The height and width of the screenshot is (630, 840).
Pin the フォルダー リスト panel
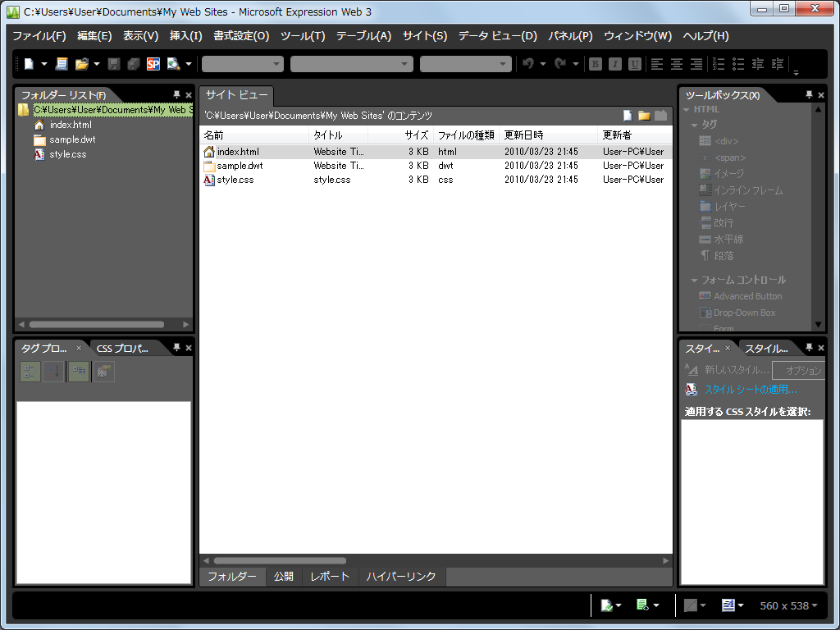pyautogui.click(x=176, y=95)
